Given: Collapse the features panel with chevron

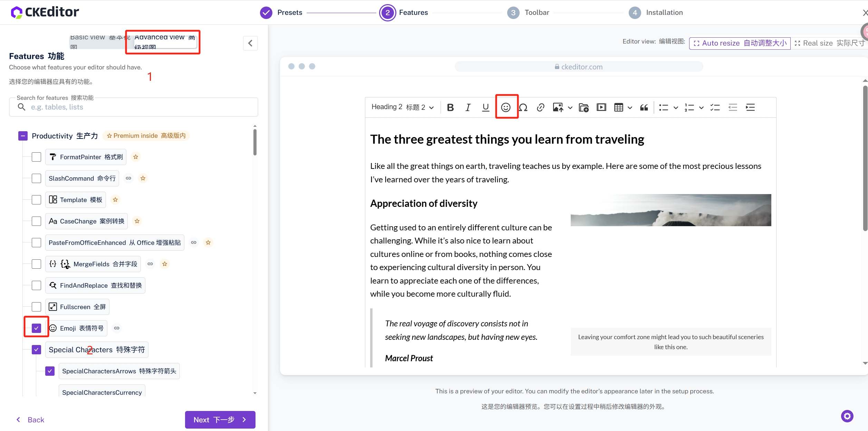Looking at the screenshot, I should 250,43.
